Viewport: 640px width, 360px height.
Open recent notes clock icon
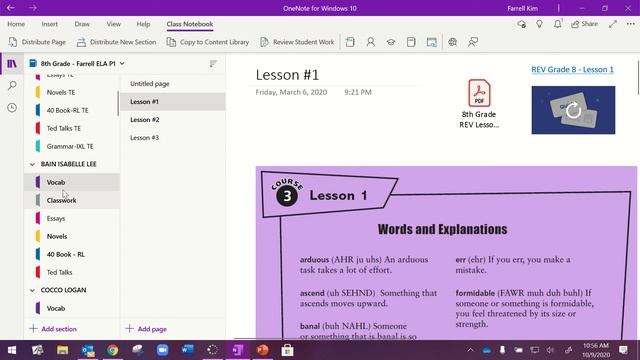(12, 108)
